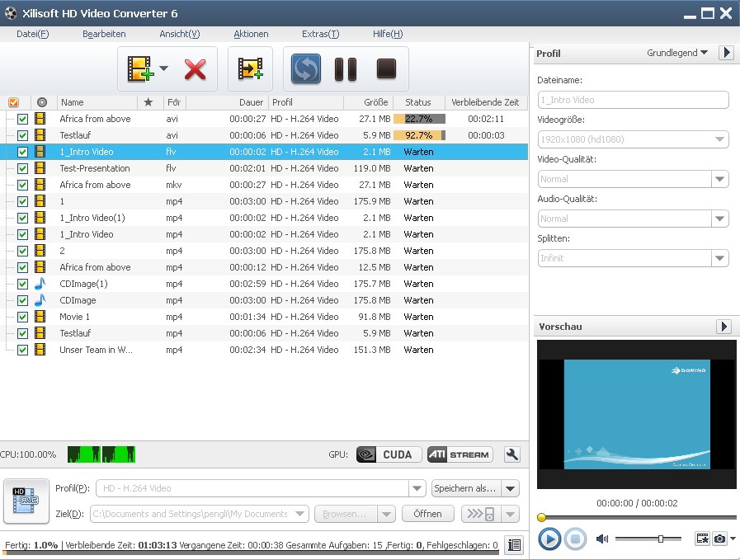Open the task log icon in status bar
This screenshot has width=740, height=560.
point(514,545)
